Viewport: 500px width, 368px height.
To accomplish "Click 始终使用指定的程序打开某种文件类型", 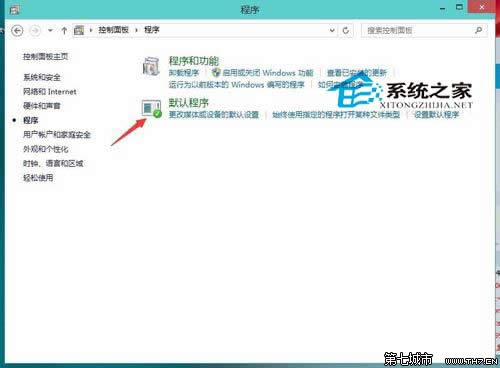I will [336, 115].
